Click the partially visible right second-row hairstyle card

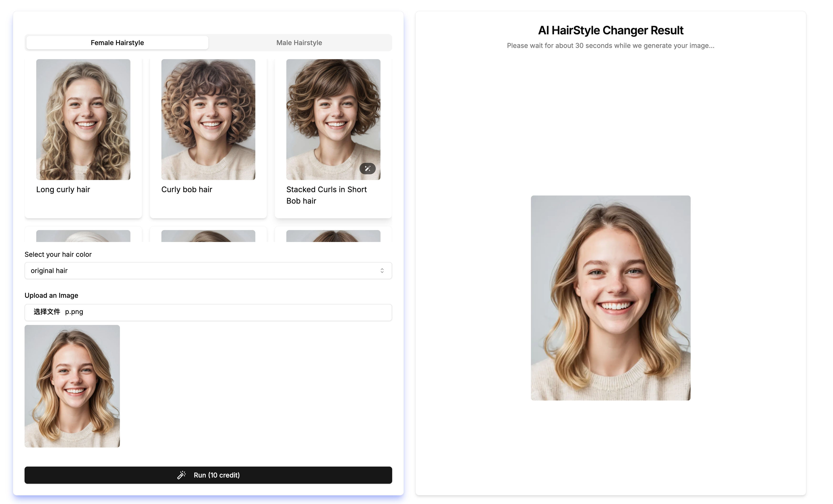333,236
